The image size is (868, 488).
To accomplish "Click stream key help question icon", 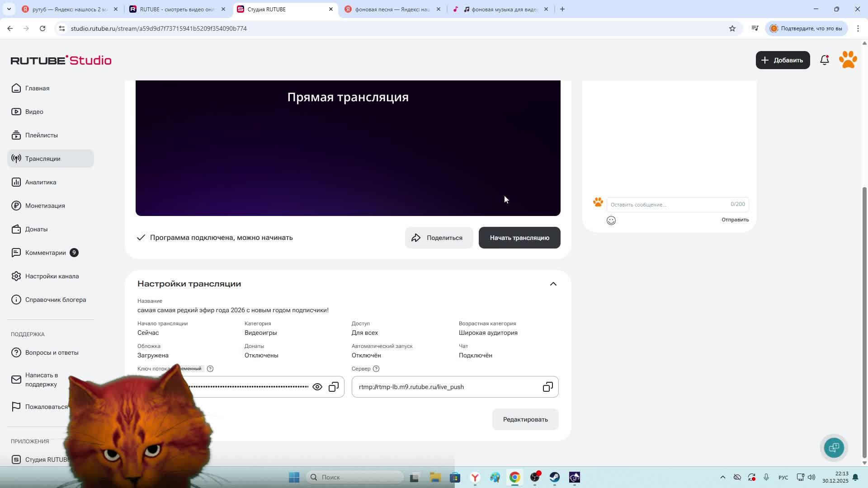I will pos(210,369).
